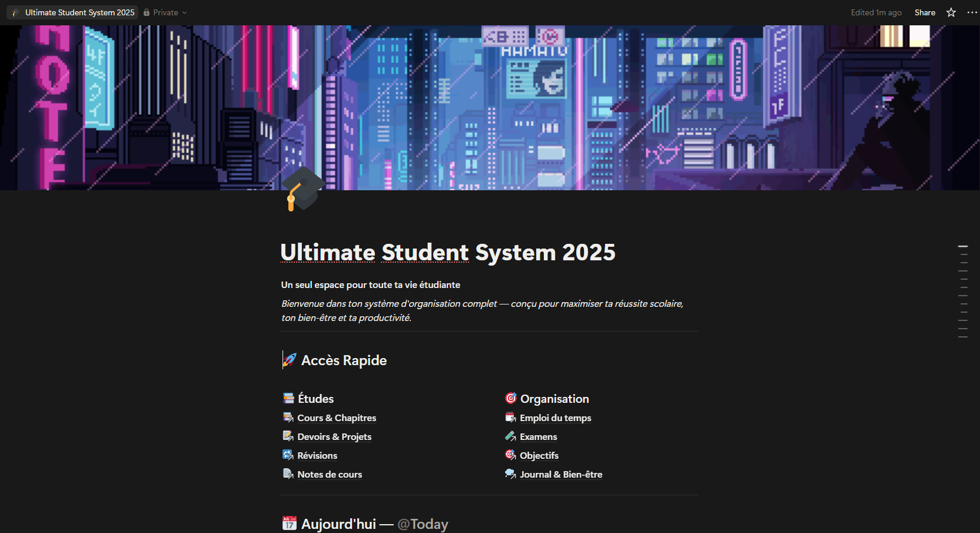Click the Objectifs target icon
The image size is (980, 533).
[x=510, y=455]
